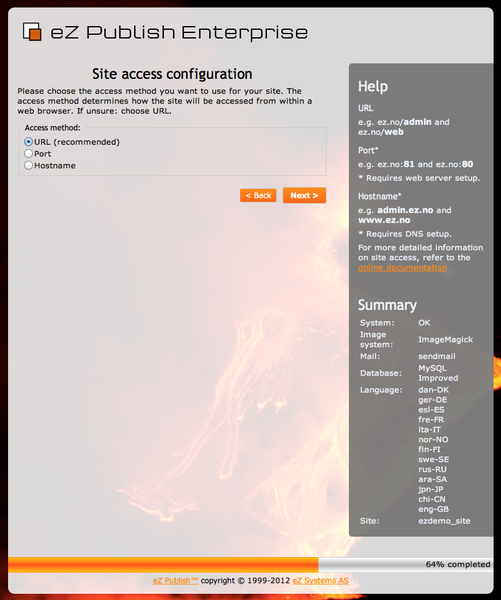This screenshot has width=501, height=600.
Task: Click the 'www.ez.no' hostname example
Action: [x=384, y=220]
